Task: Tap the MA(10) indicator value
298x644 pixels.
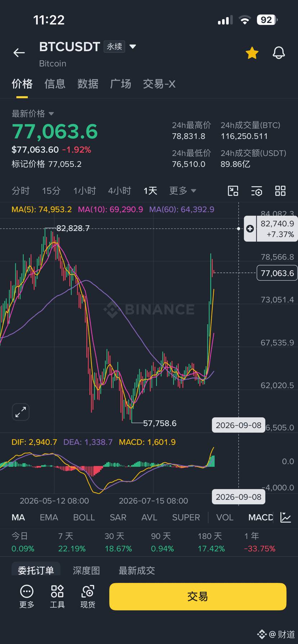Action: point(110,209)
